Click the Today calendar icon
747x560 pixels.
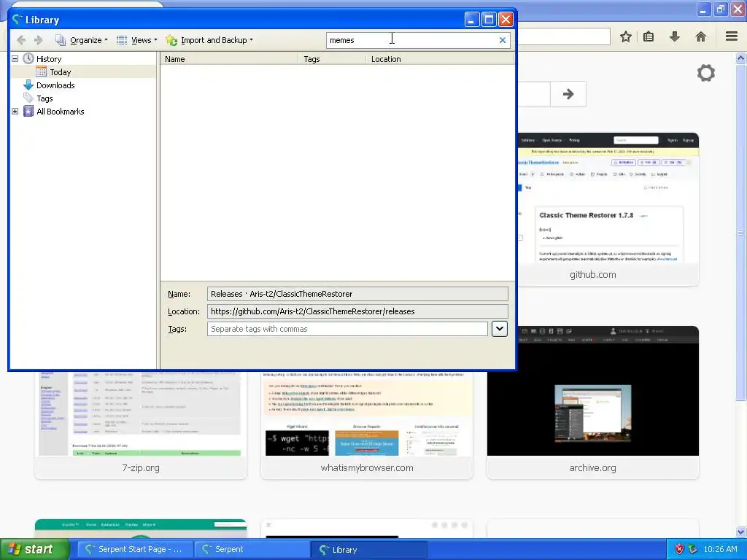pos(42,72)
